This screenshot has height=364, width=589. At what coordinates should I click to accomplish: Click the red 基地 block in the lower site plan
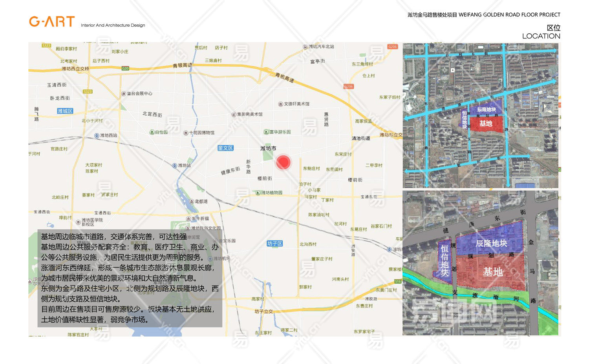pyautogui.click(x=492, y=272)
